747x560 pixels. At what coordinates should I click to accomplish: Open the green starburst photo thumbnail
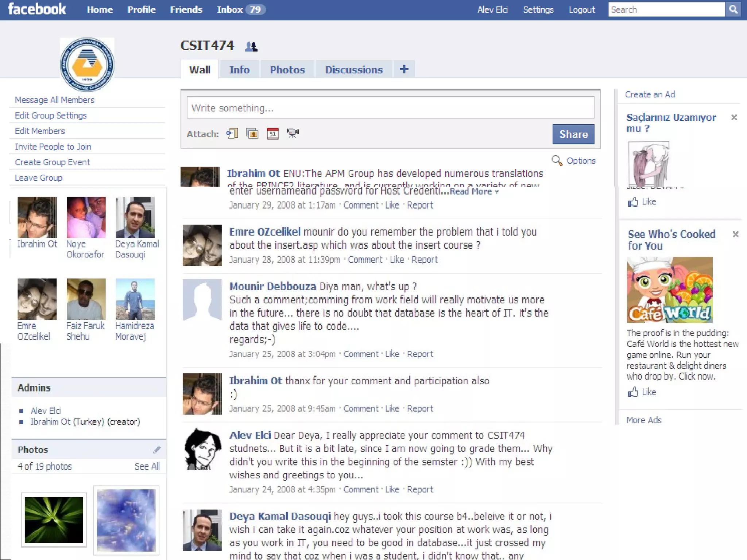point(54,520)
